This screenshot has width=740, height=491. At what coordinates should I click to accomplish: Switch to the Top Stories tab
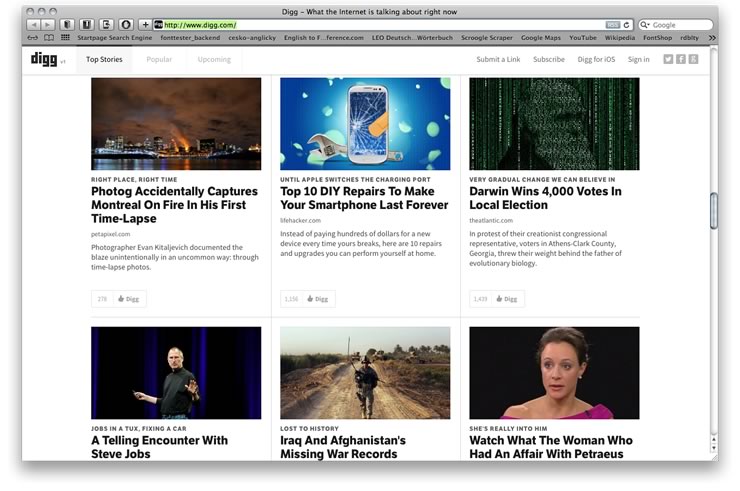coord(104,59)
